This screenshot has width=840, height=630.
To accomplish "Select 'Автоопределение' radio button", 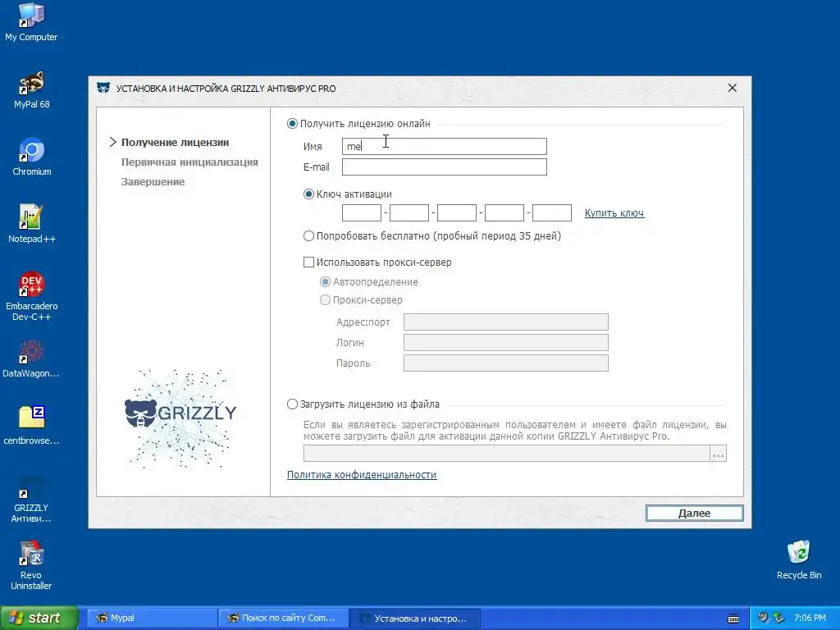I will 325,282.
